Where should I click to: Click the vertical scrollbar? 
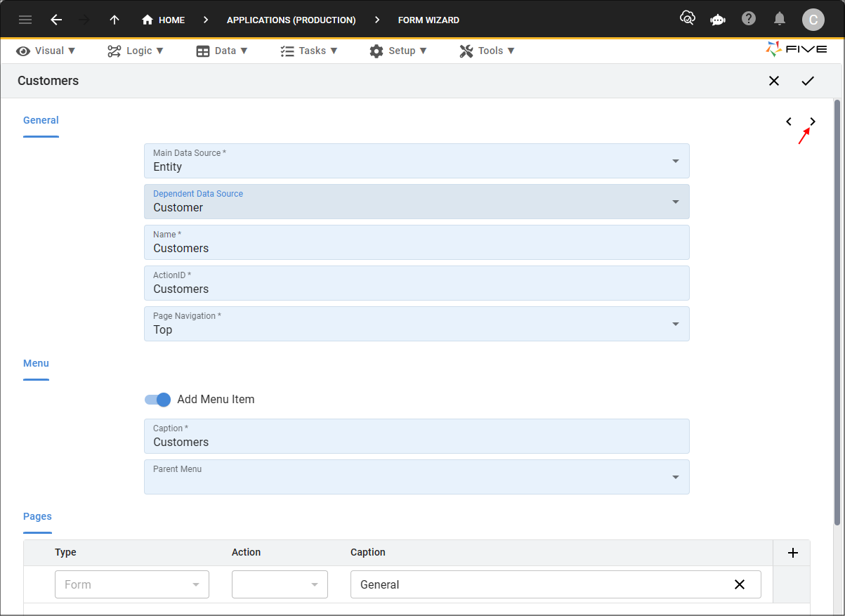pyautogui.click(x=837, y=313)
